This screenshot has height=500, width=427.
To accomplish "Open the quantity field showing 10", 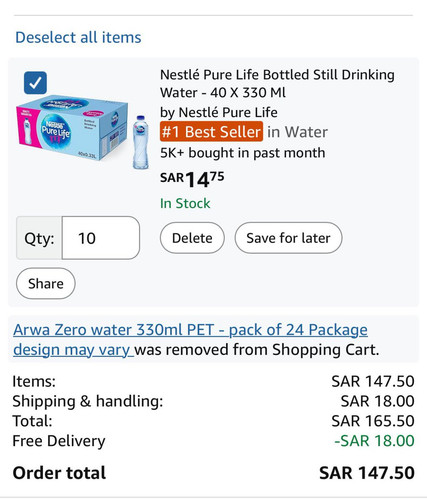I will tap(101, 238).
